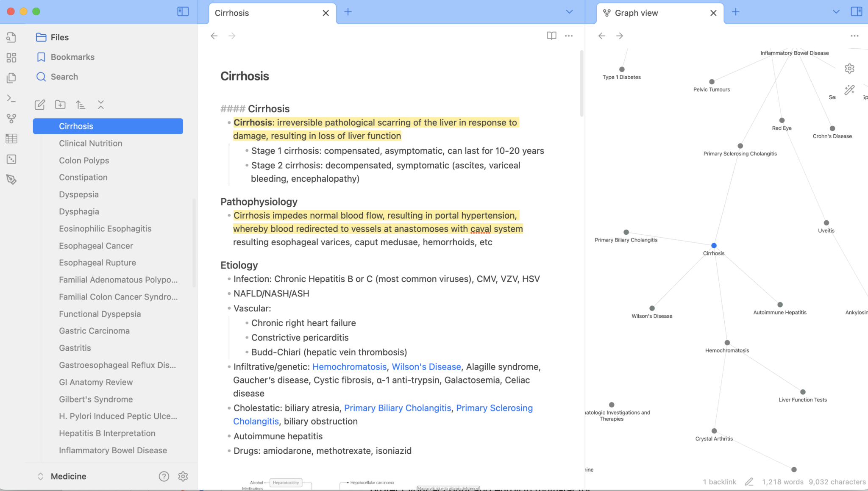Close the Graph view tab

tap(713, 13)
